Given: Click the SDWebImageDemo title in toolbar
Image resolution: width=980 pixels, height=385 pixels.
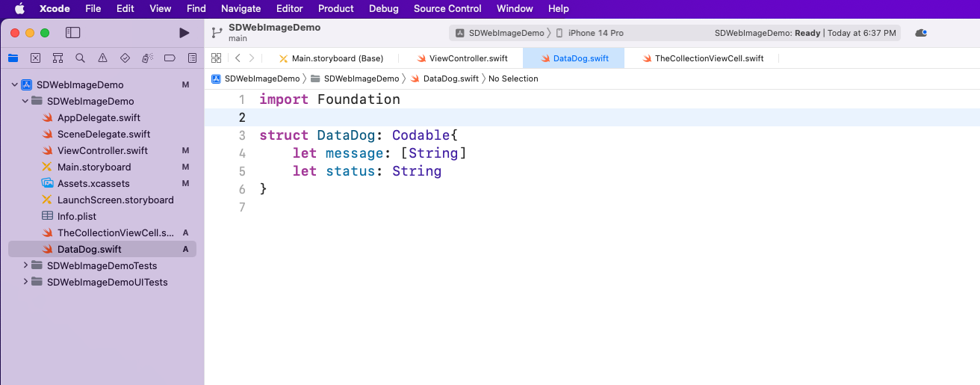Looking at the screenshot, I should coord(274,28).
